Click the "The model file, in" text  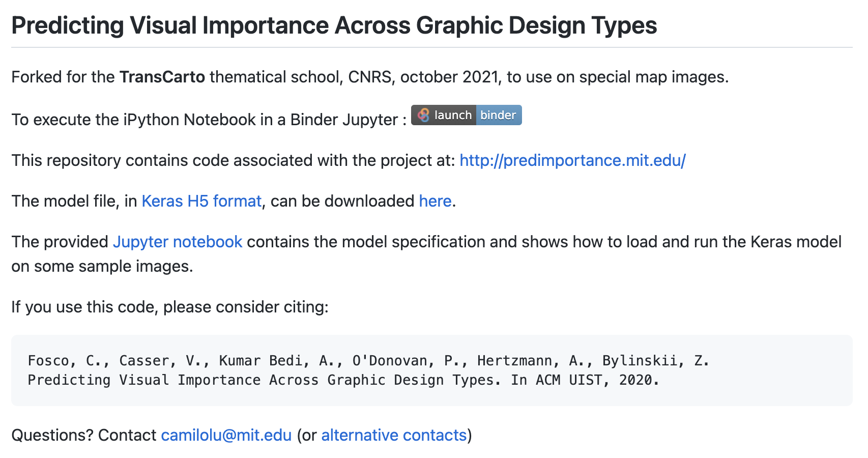coord(74,201)
